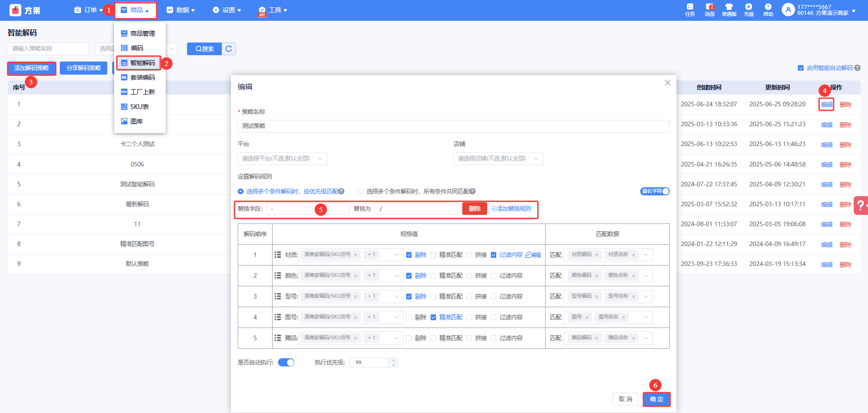Open the 数据 top menu
The height and width of the screenshot is (413, 868).
tap(180, 10)
